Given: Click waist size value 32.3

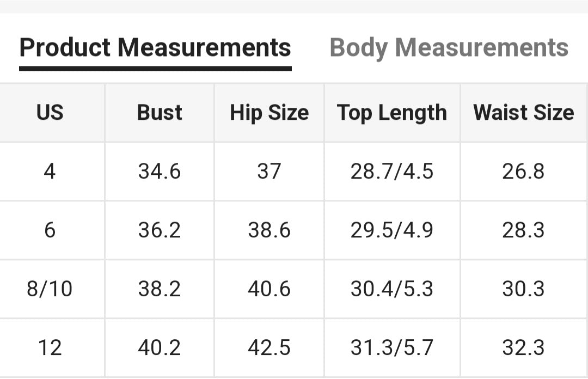Looking at the screenshot, I should (x=524, y=347).
